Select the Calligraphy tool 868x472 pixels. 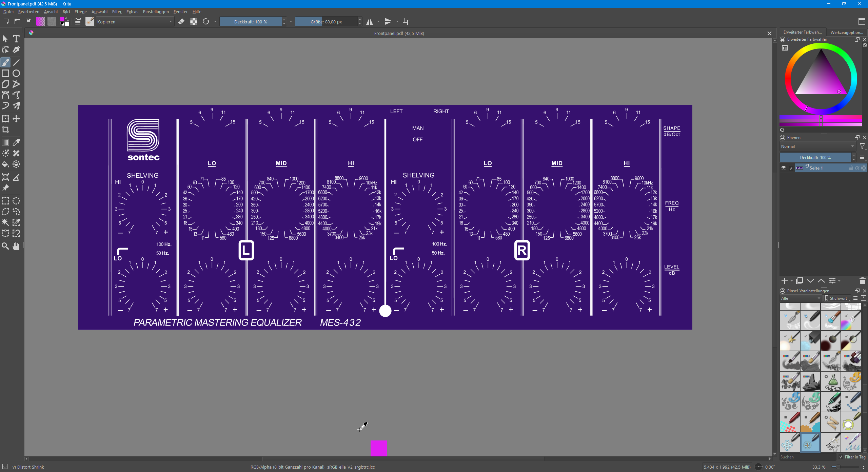(x=16, y=50)
